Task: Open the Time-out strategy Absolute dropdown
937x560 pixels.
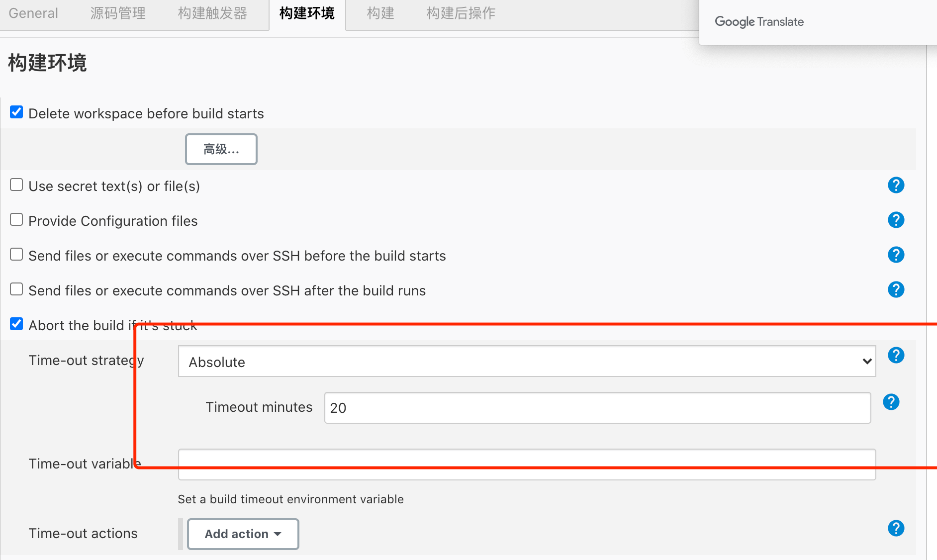Action: [527, 362]
